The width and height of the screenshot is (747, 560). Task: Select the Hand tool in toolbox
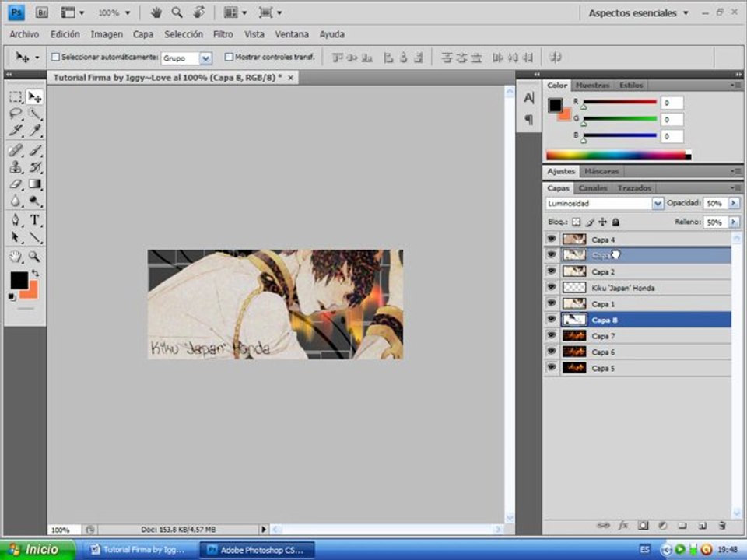16,257
